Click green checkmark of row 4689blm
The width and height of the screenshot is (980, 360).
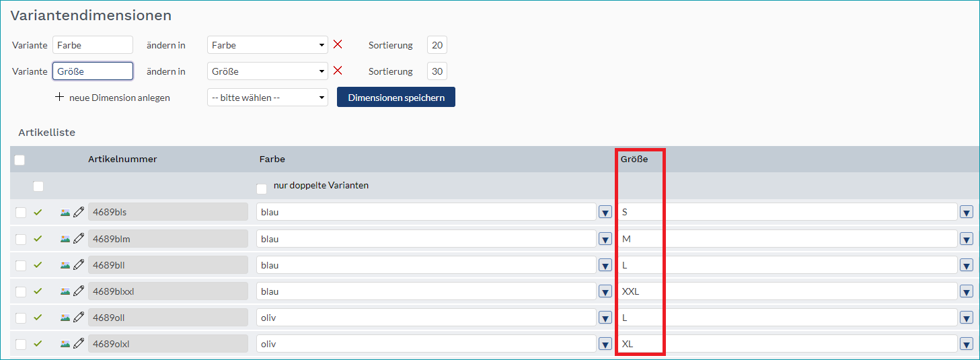pyautogui.click(x=38, y=238)
